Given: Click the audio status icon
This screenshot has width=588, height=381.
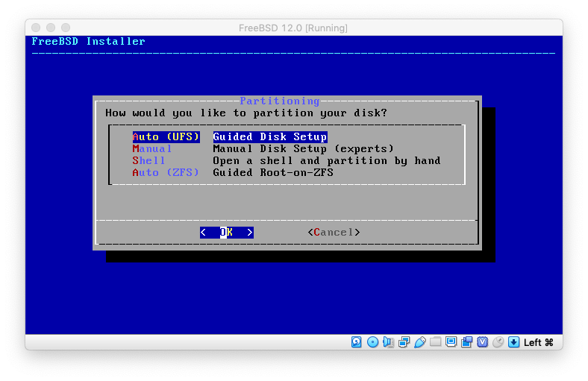Looking at the screenshot, I should point(388,342).
